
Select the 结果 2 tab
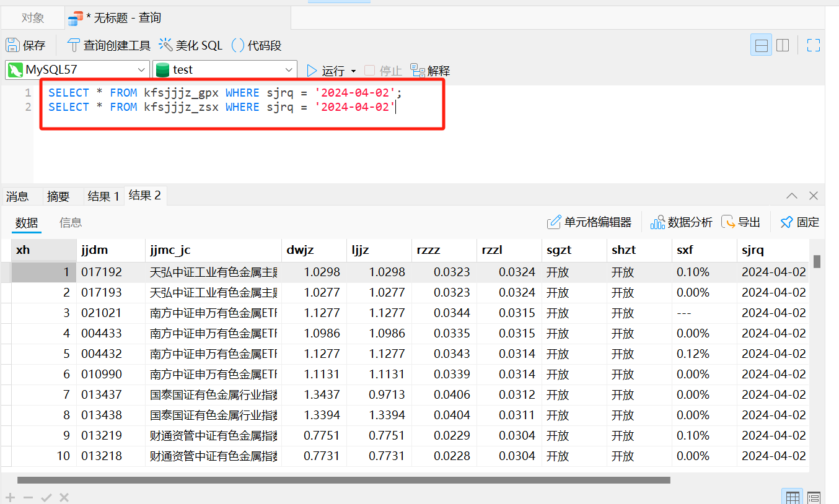click(144, 196)
